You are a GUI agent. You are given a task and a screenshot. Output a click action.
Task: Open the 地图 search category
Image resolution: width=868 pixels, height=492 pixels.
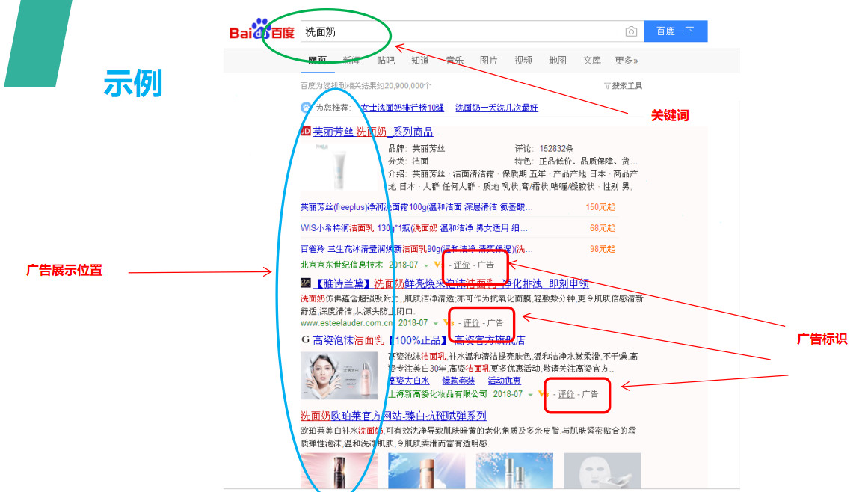[x=557, y=60]
